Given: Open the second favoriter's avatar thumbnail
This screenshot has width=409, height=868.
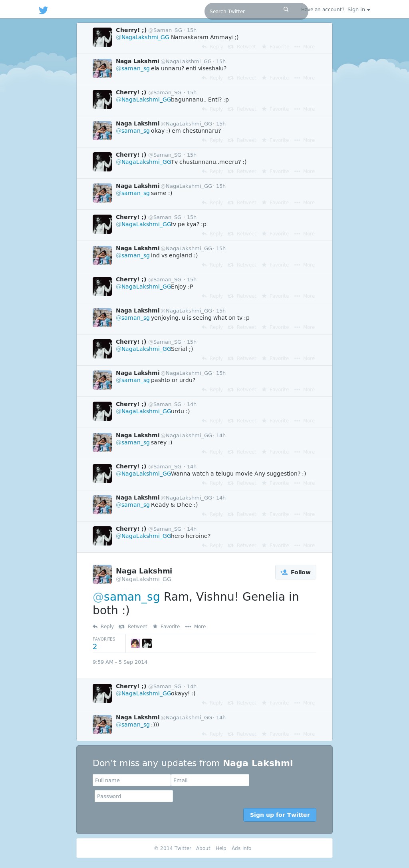Looking at the screenshot, I should (147, 643).
